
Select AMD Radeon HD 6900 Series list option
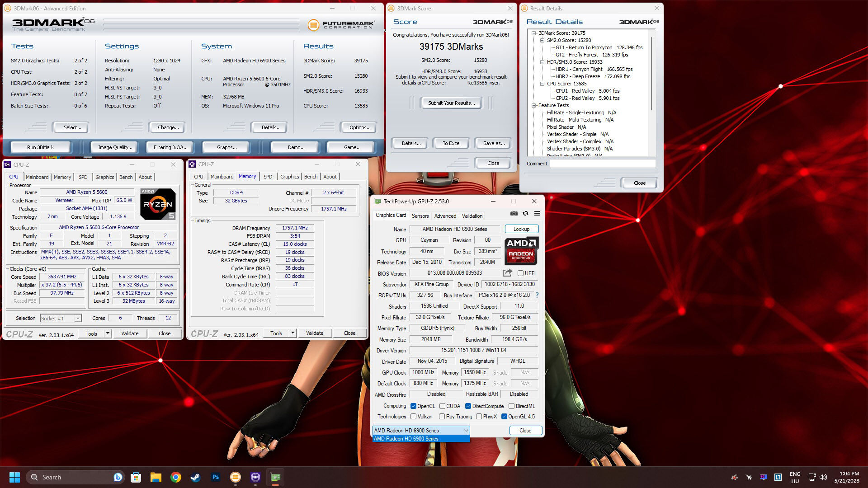[421, 439]
